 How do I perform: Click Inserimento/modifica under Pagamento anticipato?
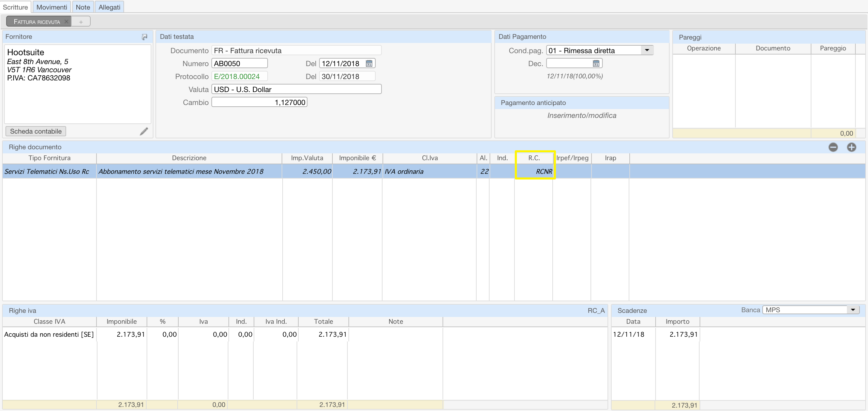[x=582, y=116]
